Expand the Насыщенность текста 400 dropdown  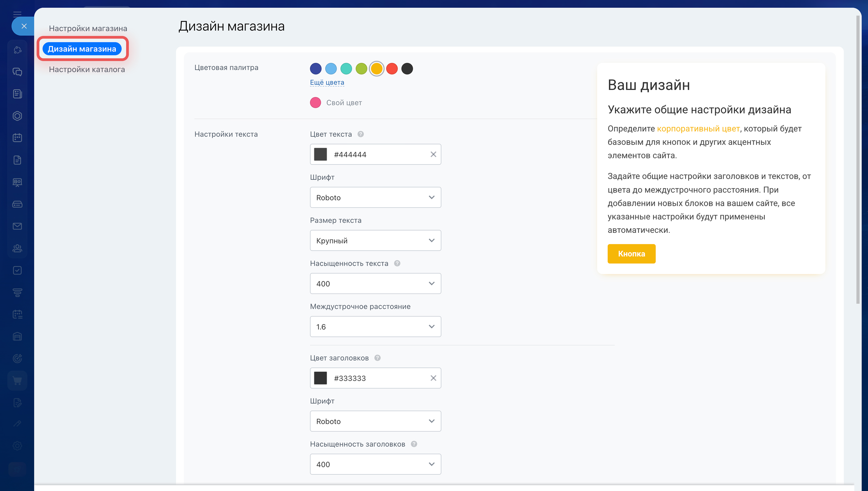click(x=375, y=284)
